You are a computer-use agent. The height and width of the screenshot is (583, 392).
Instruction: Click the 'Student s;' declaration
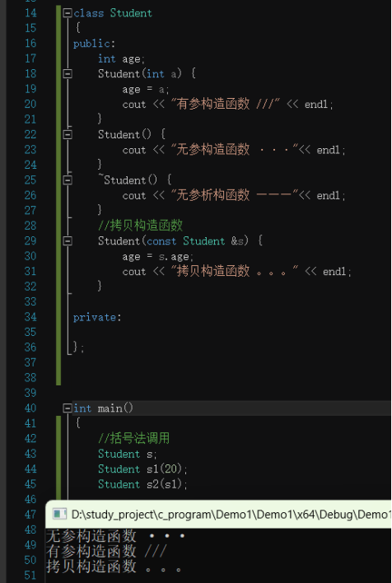click(128, 455)
